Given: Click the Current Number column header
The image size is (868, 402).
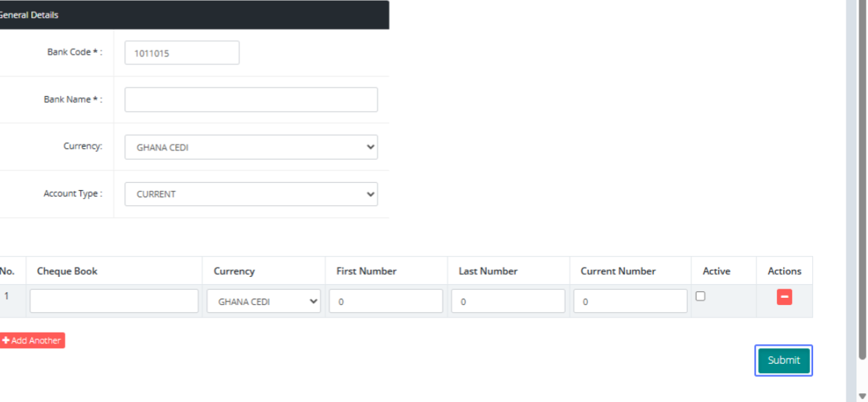Looking at the screenshot, I should [618, 271].
